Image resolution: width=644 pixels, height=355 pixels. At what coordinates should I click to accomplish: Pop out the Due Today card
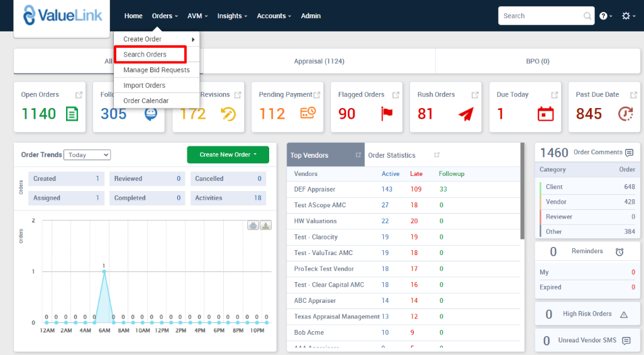[x=555, y=96]
